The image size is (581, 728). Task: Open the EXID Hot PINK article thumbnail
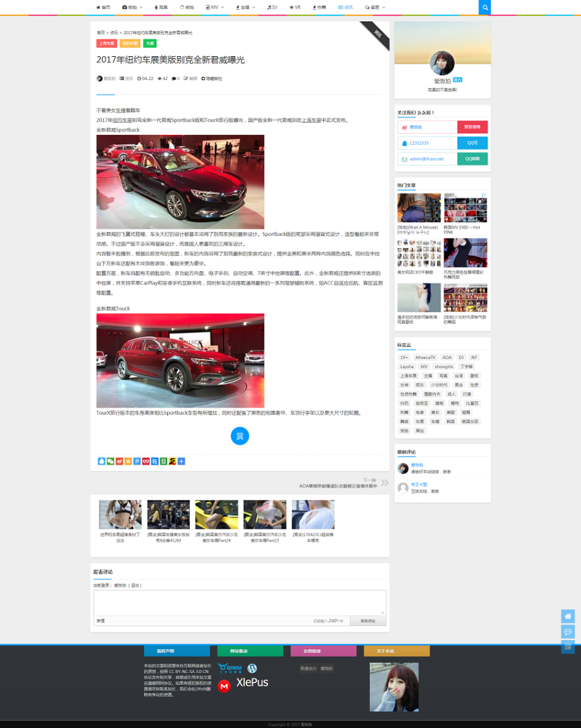click(x=465, y=208)
